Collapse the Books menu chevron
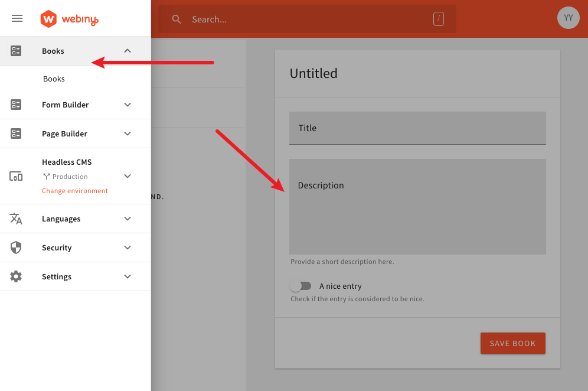The width and height of the screenshot is (588, 391). [x=128, y=51]
